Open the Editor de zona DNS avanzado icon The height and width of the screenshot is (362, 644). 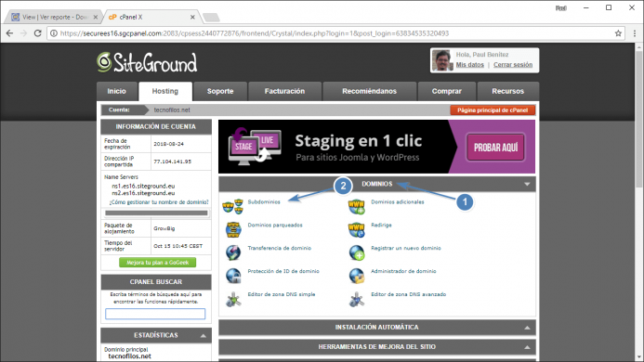pos(357,299)
